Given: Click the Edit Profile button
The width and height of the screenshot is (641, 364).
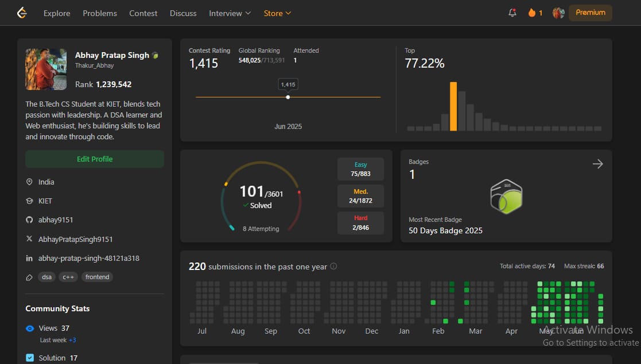Looking at the screenshot, I should (x=95, y=159).
